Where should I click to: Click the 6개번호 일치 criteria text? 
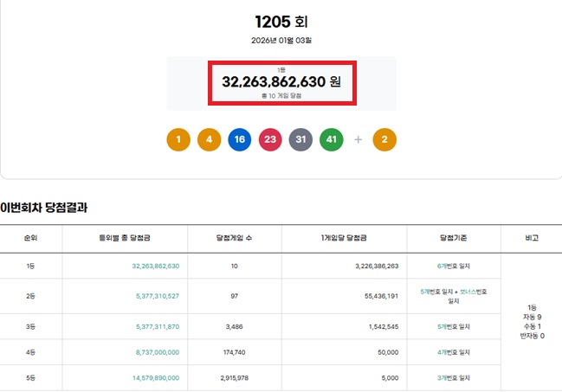click(x=454, y=266)
